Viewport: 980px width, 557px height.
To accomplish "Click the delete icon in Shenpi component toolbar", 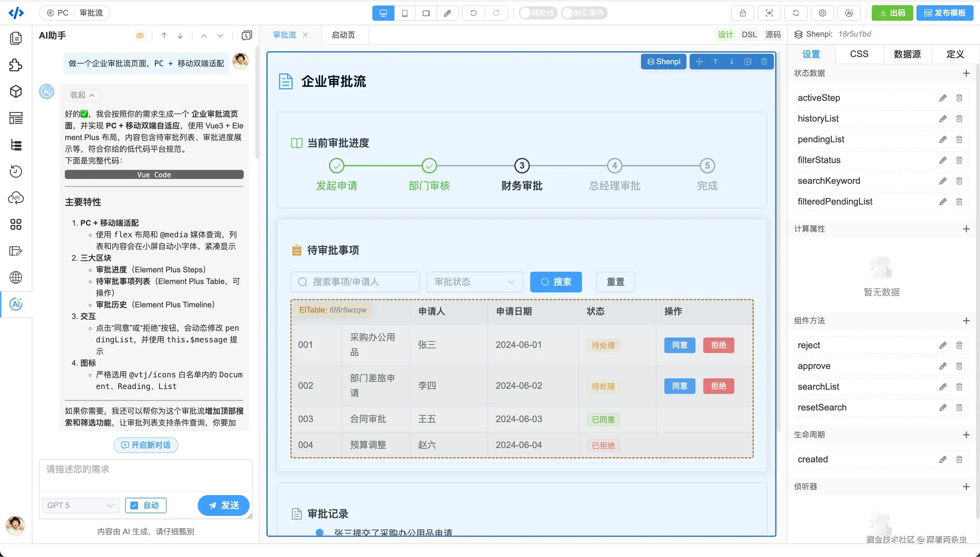I will coord(764,62).
